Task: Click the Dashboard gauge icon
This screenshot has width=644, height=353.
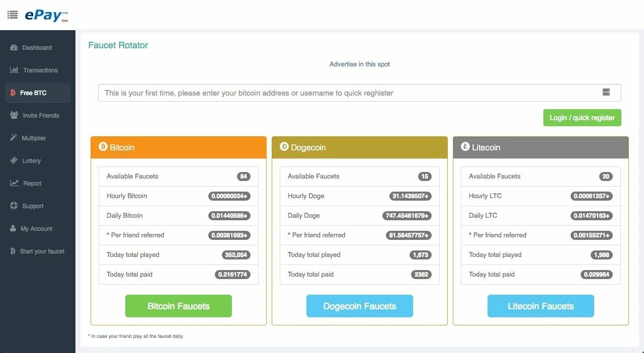Action: (x=14, y=47)
